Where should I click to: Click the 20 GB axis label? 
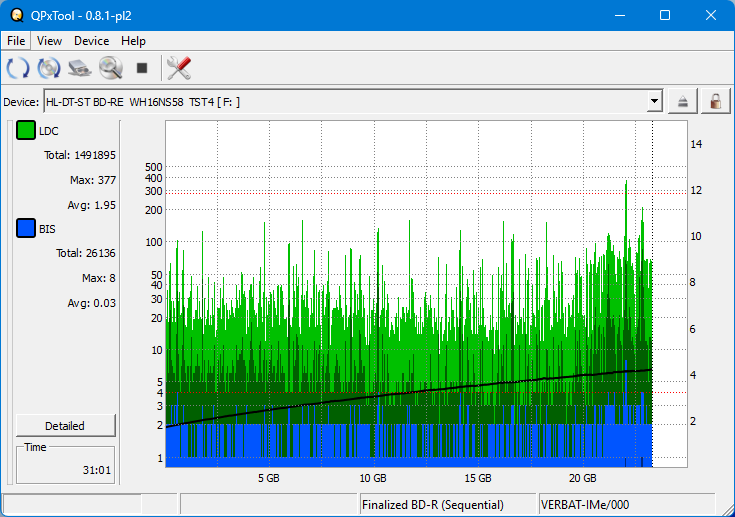point(583,478)
